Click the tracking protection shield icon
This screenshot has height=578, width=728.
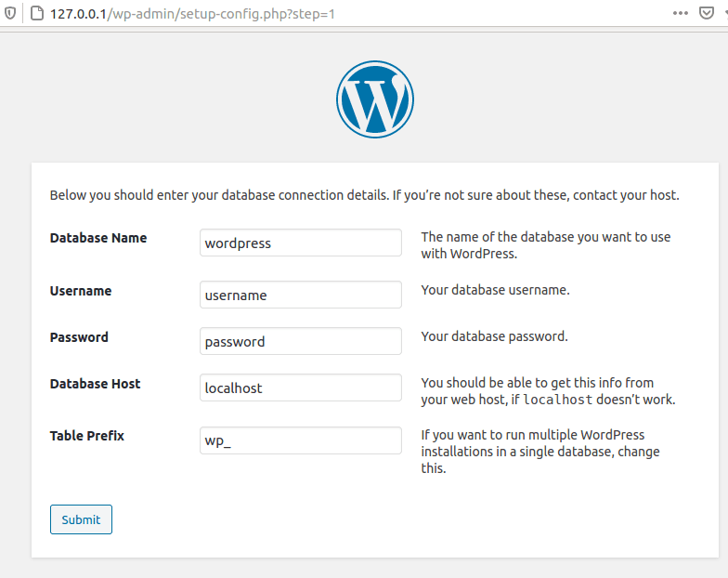10,14
